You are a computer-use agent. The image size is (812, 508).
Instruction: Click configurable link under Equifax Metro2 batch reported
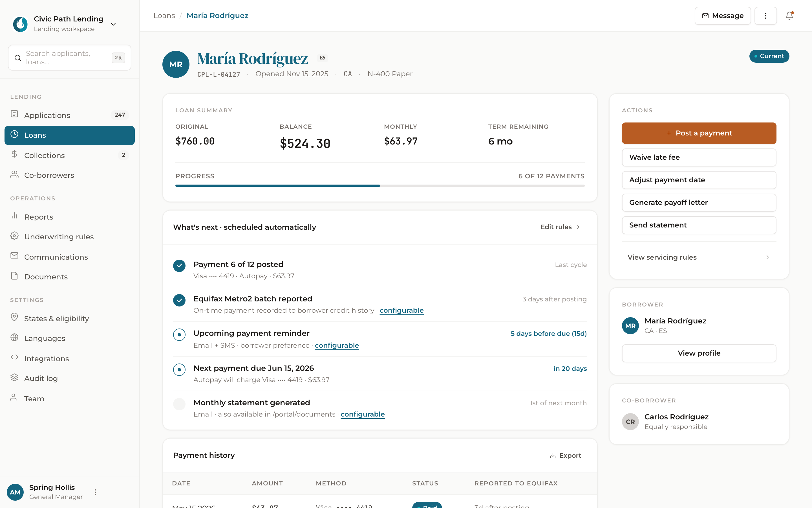click(401, 310)
